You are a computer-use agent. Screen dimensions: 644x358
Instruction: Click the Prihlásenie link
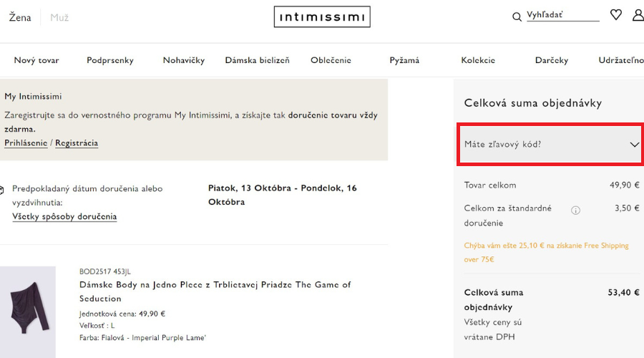(x=26, y=143)
